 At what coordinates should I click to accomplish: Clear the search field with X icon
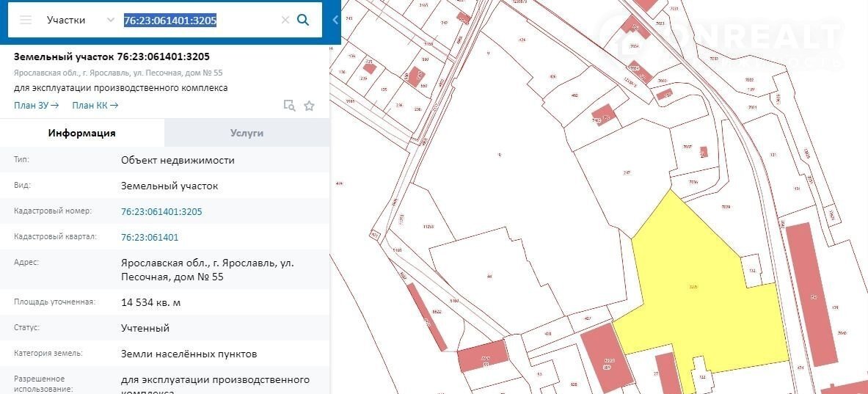point(285,21)
